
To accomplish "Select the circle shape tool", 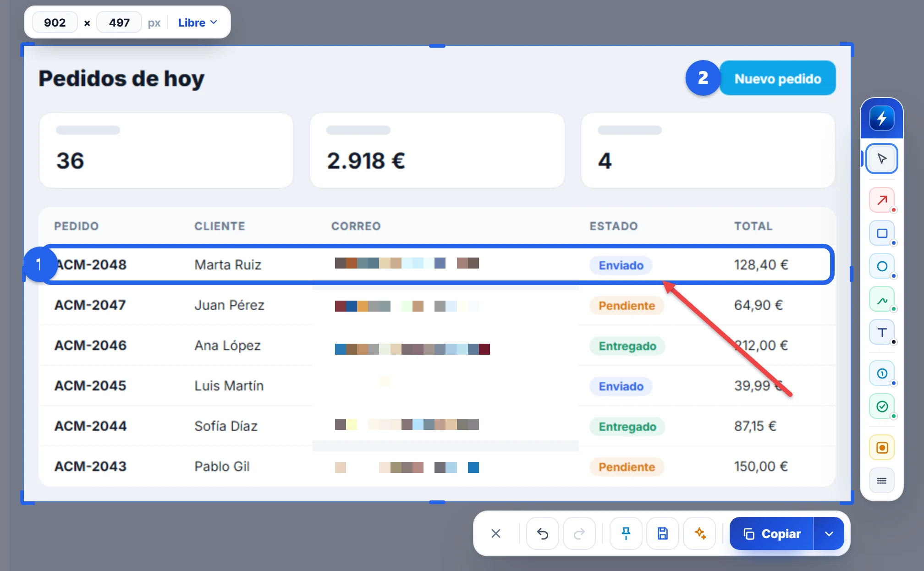I will click(x=881, y=266).
